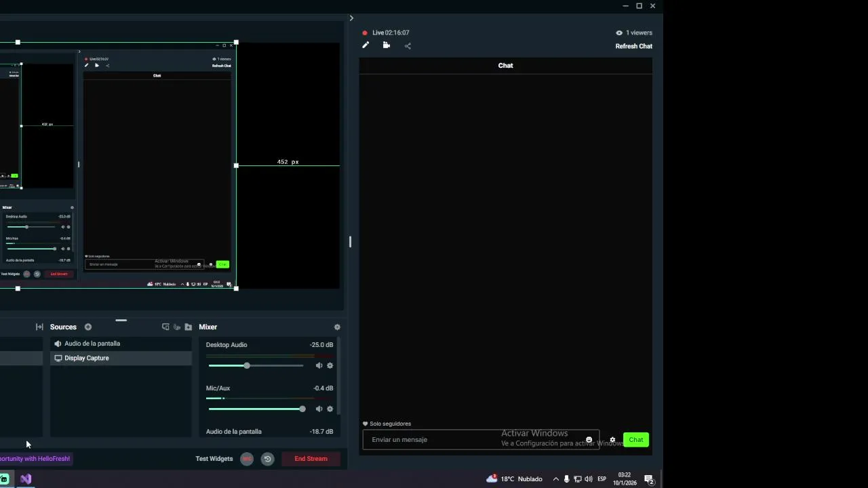Open the taskbar clock and date
This screenshot has width=868, height=488.
[x=625, y=479]
